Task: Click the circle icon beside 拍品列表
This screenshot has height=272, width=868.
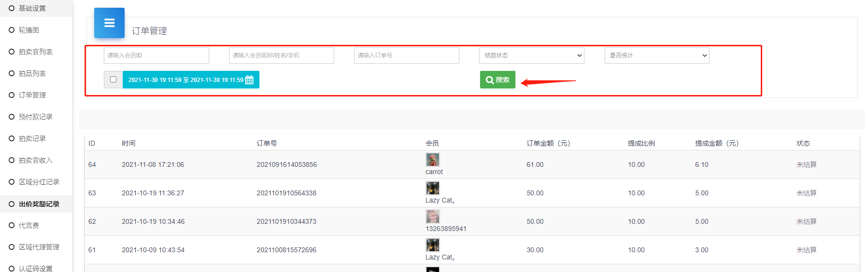Action: pos(12,73)
